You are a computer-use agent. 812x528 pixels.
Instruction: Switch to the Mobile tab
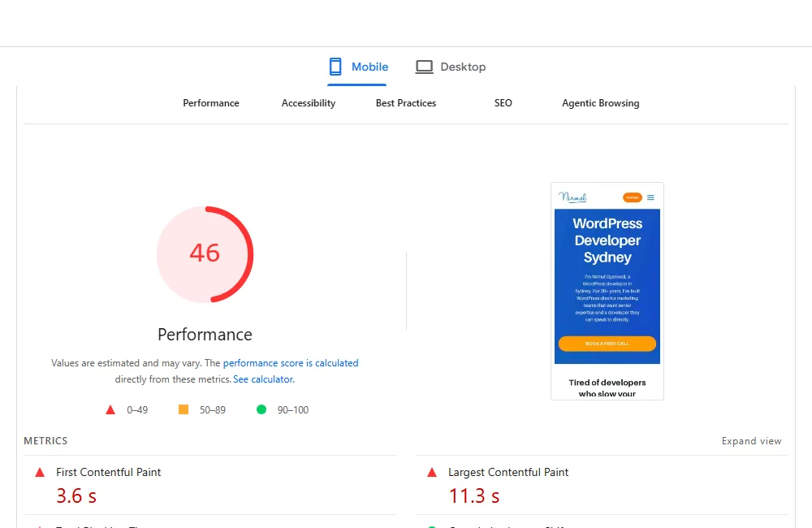tap(357, 67)
